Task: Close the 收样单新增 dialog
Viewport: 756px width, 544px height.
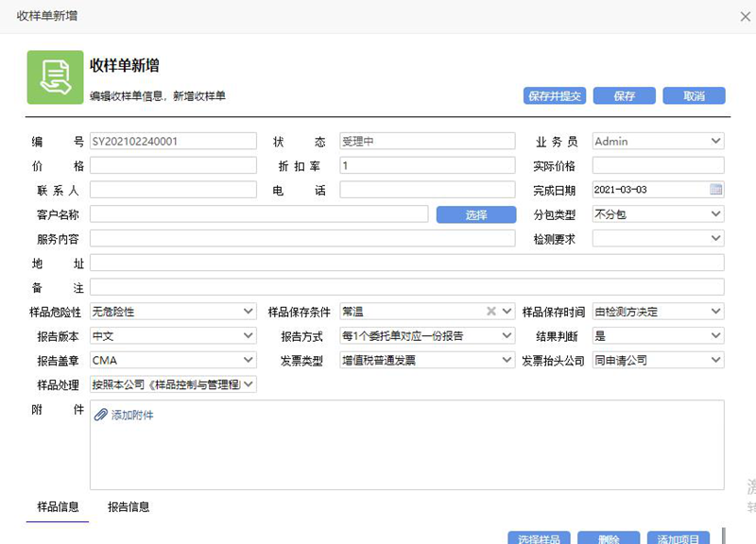Action: [x=745, y=16]
